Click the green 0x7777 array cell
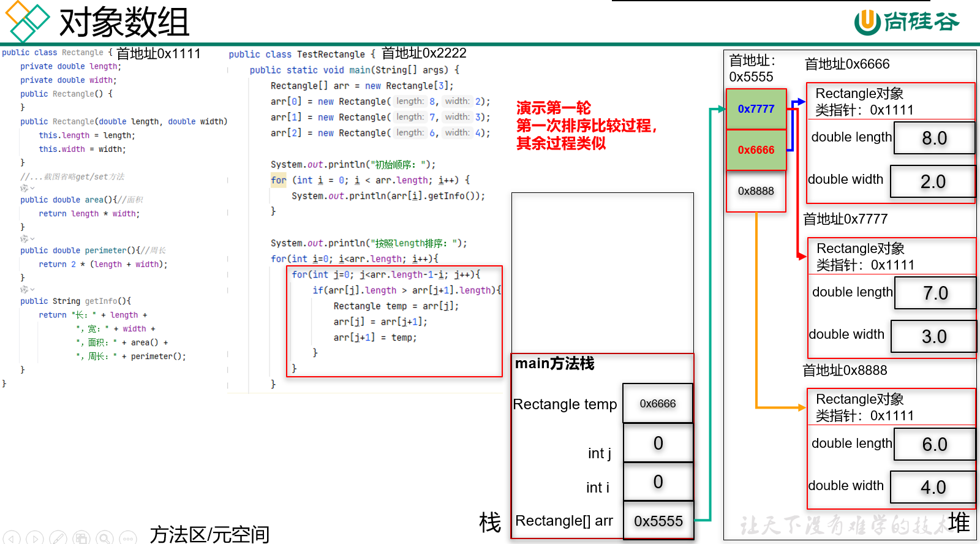This screenshot has width=980, height=544. (756, 109)
